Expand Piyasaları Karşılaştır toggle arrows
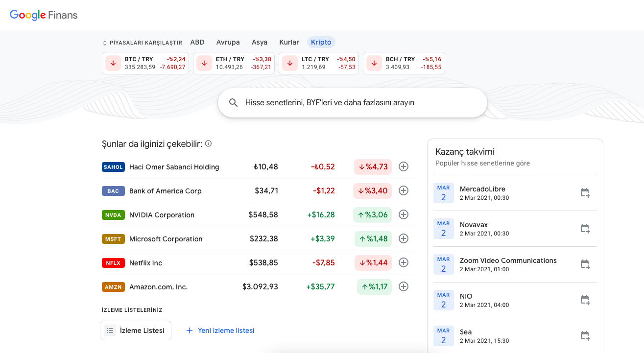Viewport: 644px width, 353px height. (x=105, y=43)
